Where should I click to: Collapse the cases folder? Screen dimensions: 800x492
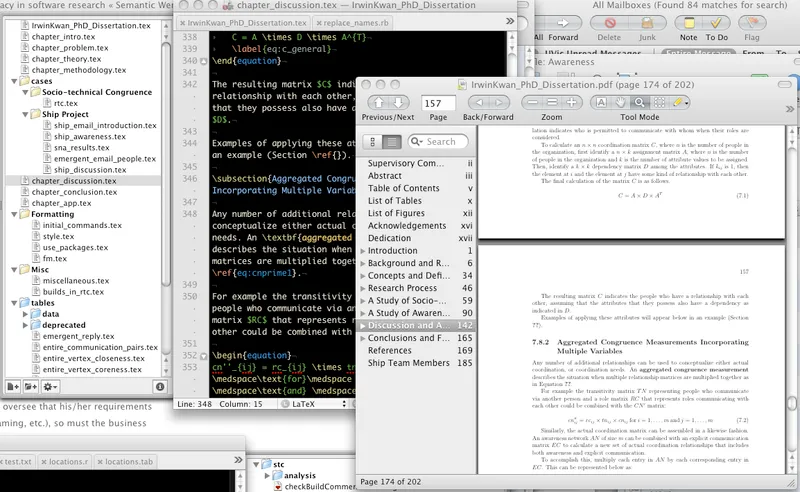14,81
